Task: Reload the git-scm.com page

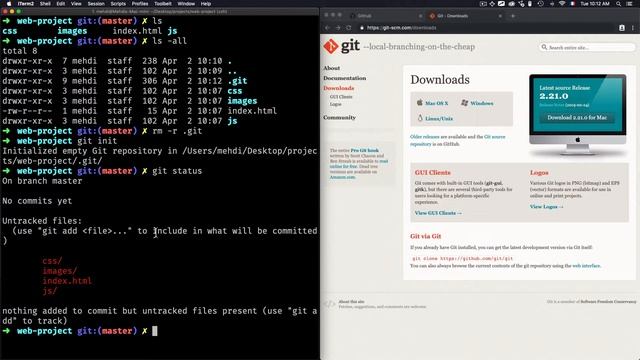Action: tap(349, 28)
